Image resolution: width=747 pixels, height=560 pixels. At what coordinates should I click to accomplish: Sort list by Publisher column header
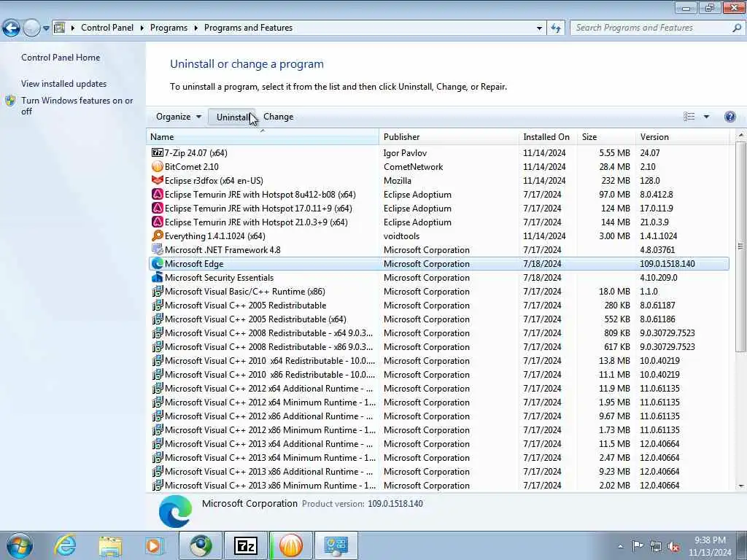click(x=449, y=136)
